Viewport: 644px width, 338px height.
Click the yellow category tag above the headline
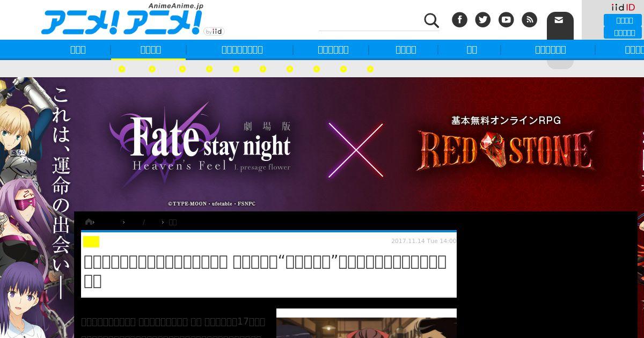tap(91, 242)
